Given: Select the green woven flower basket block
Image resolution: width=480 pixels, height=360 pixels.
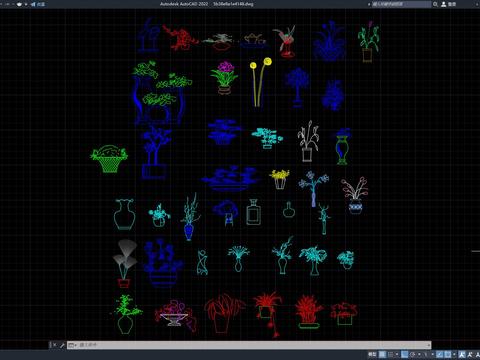Looking at the screenshot, I should [x=109, y=159].
